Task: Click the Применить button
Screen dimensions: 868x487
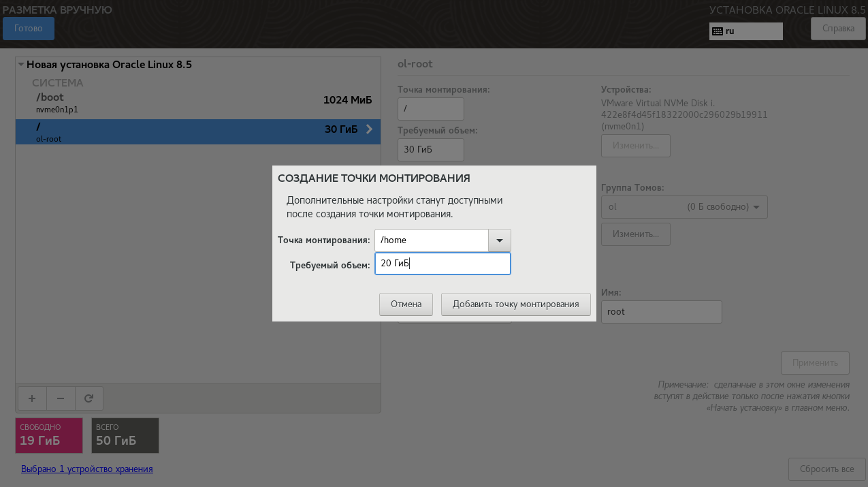Action: coord(815,363)
